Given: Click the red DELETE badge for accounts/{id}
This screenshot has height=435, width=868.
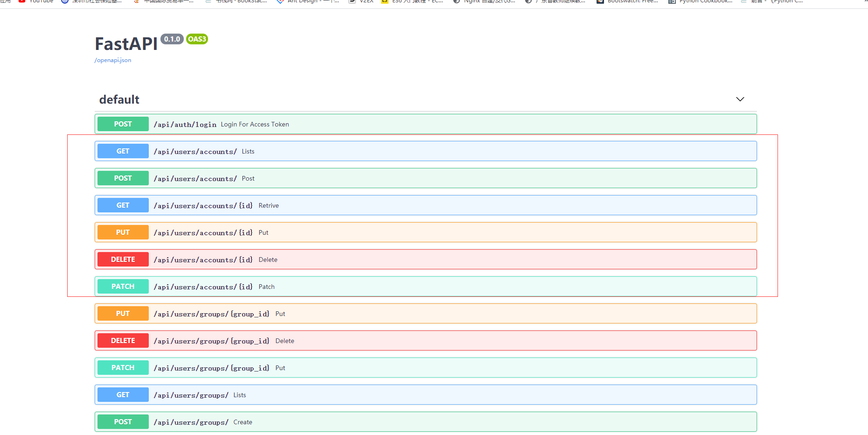Looking at the screenshot, I should (x=123, y=260).
